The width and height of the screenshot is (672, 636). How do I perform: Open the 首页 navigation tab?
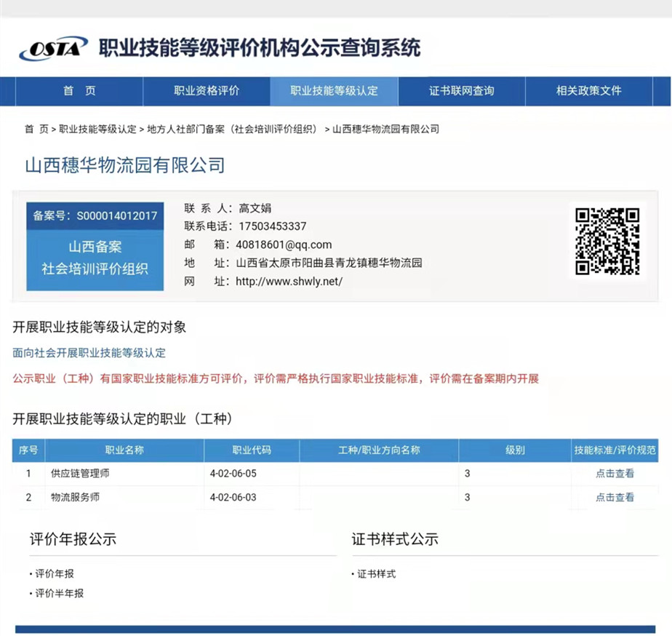[x=79, y=91]
